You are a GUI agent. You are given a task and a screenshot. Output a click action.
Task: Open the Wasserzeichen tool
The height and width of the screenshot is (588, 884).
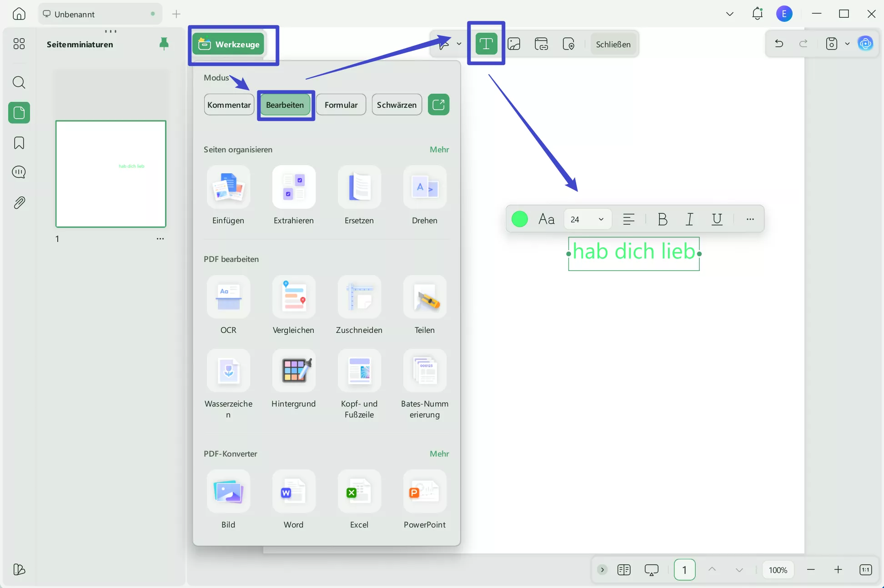228,371
